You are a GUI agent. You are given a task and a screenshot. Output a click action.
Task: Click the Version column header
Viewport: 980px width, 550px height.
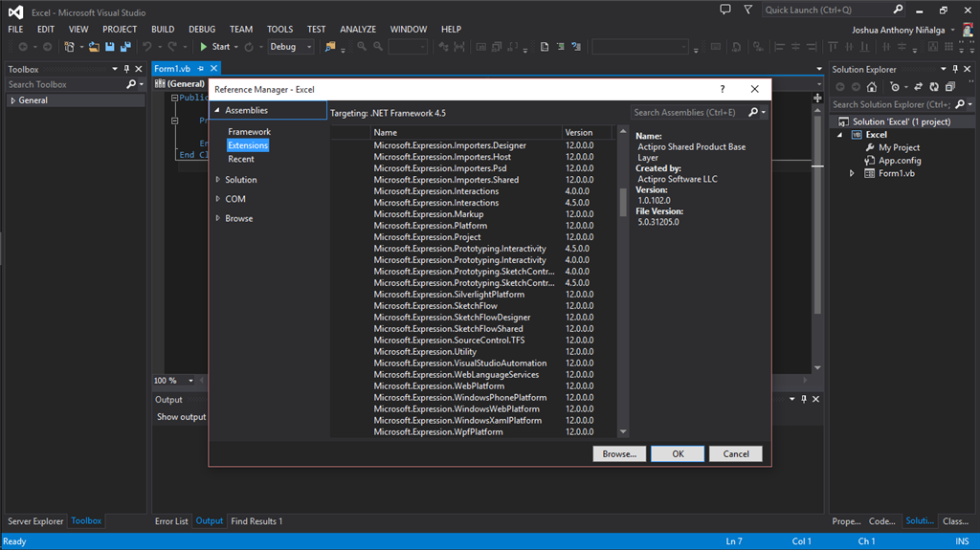587,133
